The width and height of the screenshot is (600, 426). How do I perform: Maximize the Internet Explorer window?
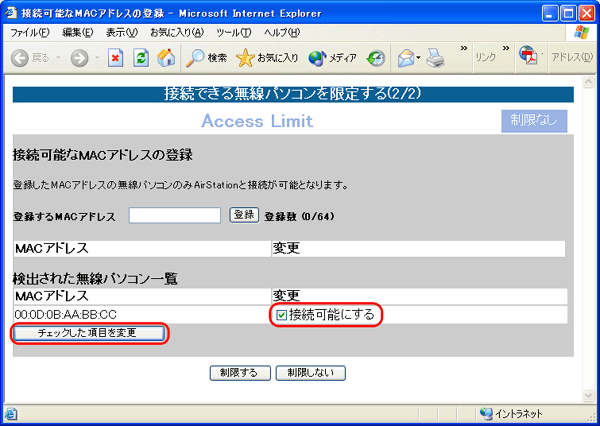pyautogui.click(x=568, y=14)
